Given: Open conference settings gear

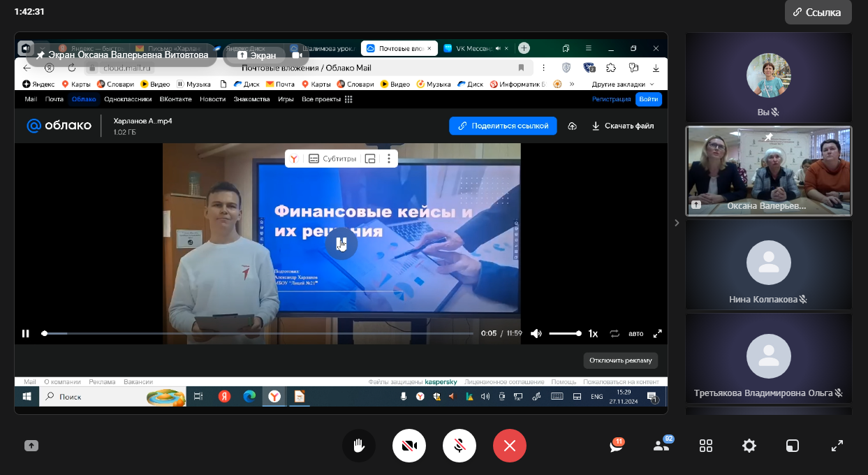Looking at the screenshot, I should click(749, 446).
